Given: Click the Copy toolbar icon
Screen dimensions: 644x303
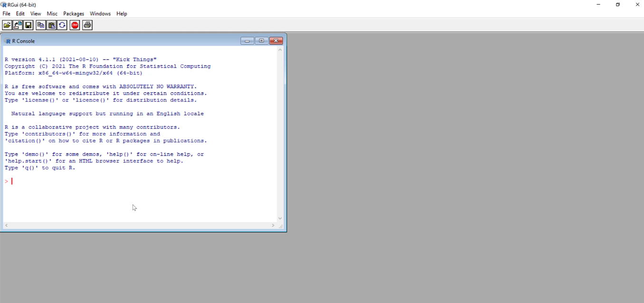Looking at the screenshot, I should [41, 25].
